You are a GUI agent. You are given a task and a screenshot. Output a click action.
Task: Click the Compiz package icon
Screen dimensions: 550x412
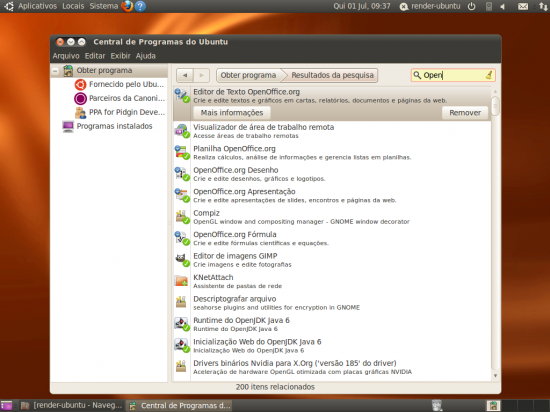pyautogui.click(x=182, y=217)
